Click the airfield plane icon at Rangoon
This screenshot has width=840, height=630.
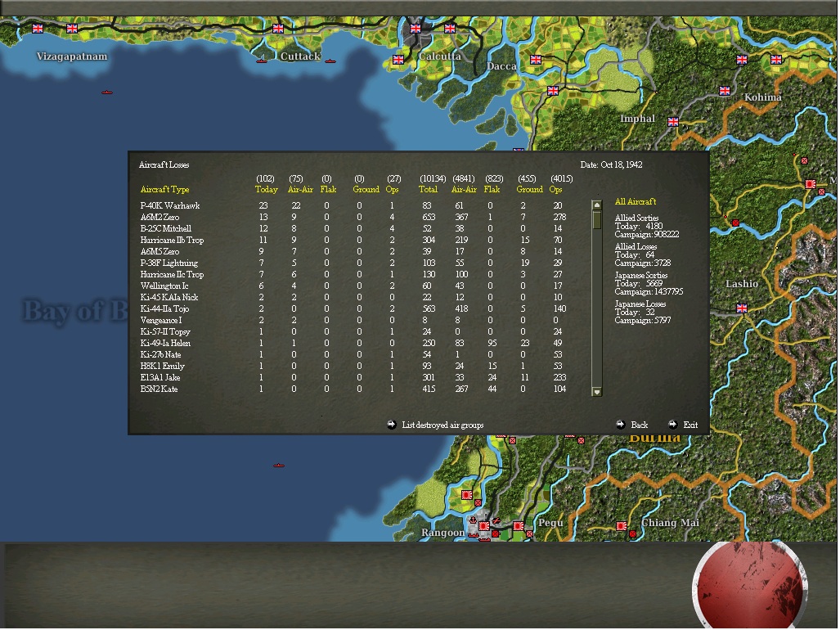[496, 520]
